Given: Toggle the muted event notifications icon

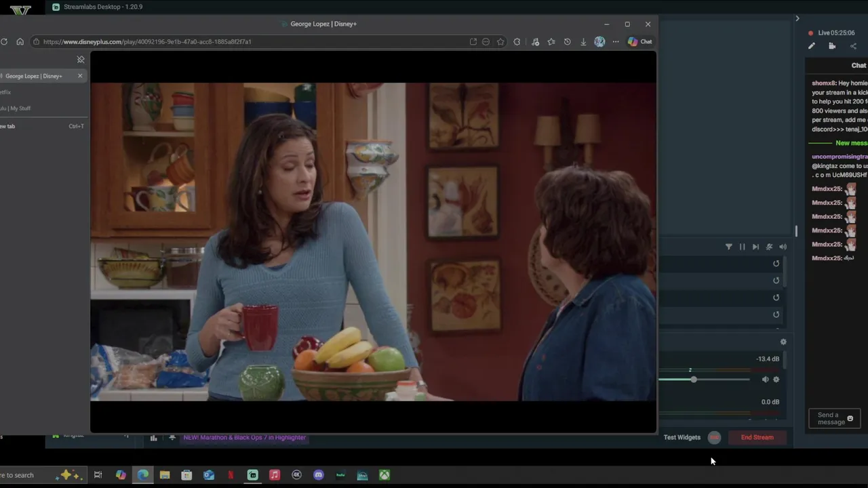Looking at the screenshot, I should [769, 247].
